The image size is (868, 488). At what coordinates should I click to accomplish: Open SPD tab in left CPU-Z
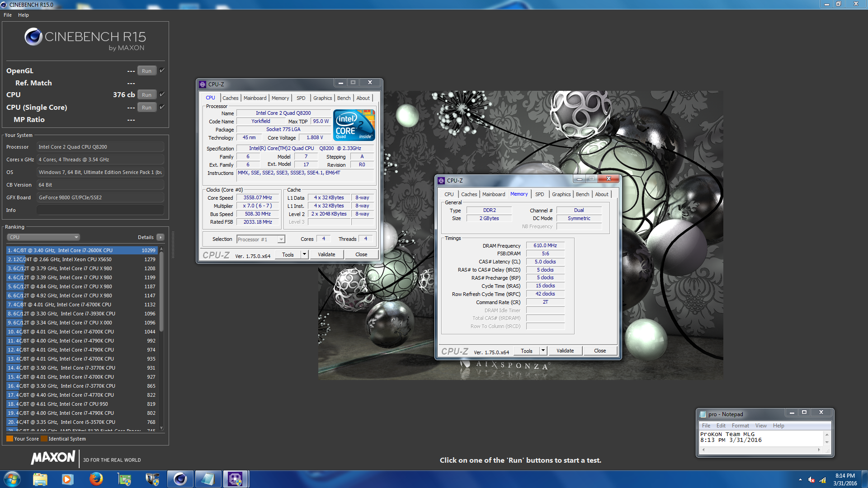pos(301,98)
